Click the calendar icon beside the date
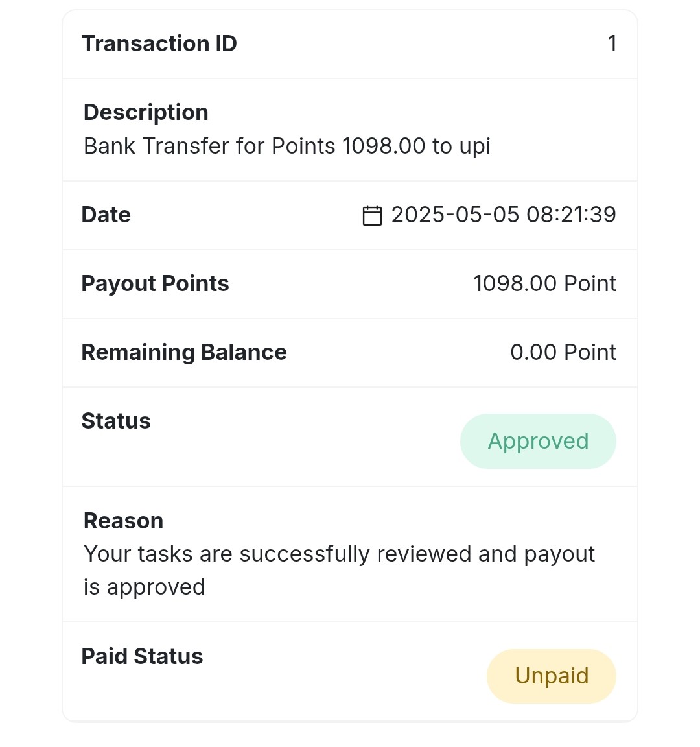This screenshot has height=747, width=700. click(372, 215)
